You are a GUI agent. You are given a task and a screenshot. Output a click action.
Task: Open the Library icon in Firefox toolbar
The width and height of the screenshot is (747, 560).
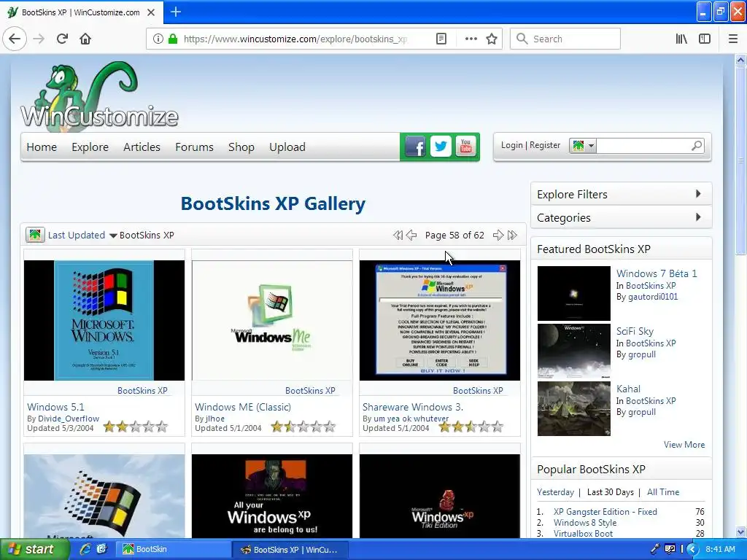[681, 39]
